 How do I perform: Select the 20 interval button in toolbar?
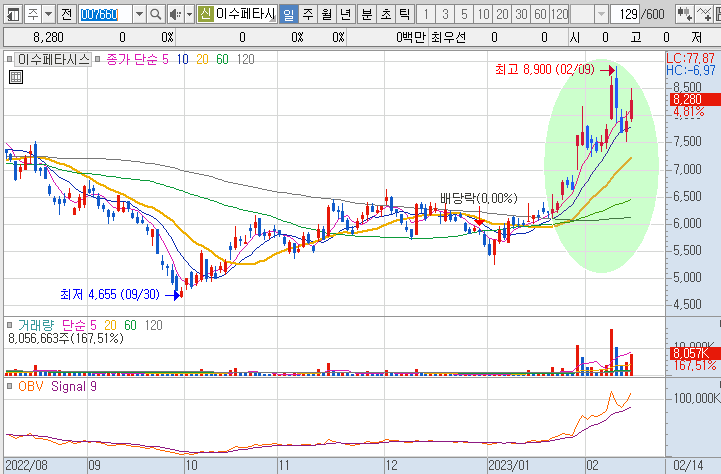502,14
